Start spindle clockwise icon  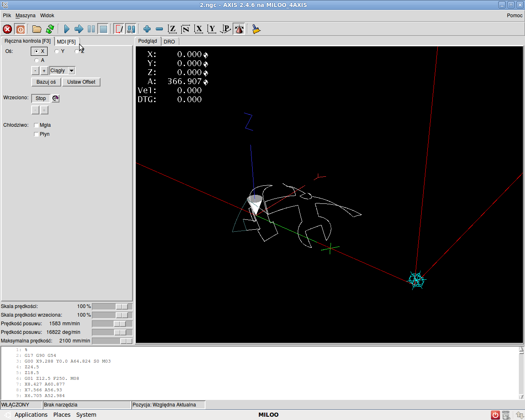[56, 98]
